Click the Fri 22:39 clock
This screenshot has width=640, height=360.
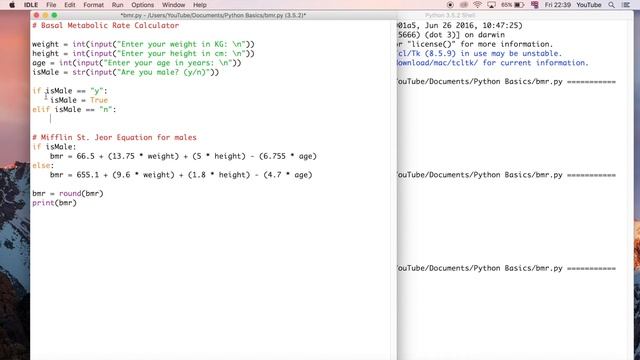click(x=558, y=5)
